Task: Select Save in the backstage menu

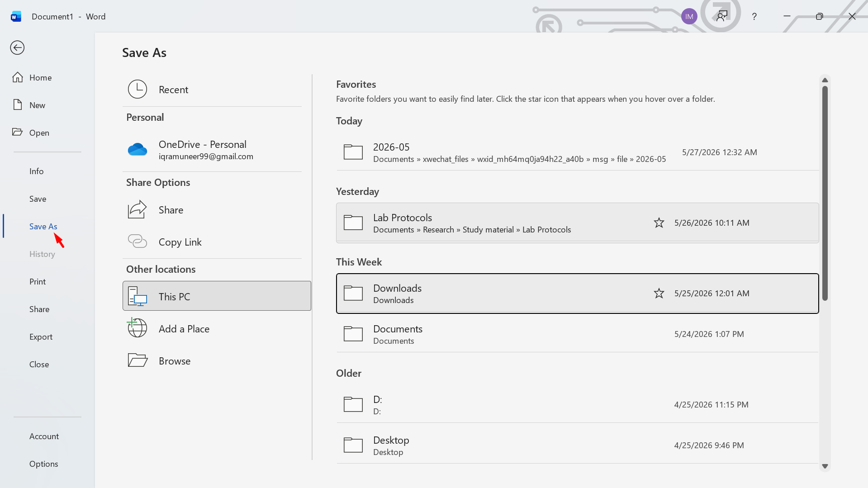Action: pos(38,199)
